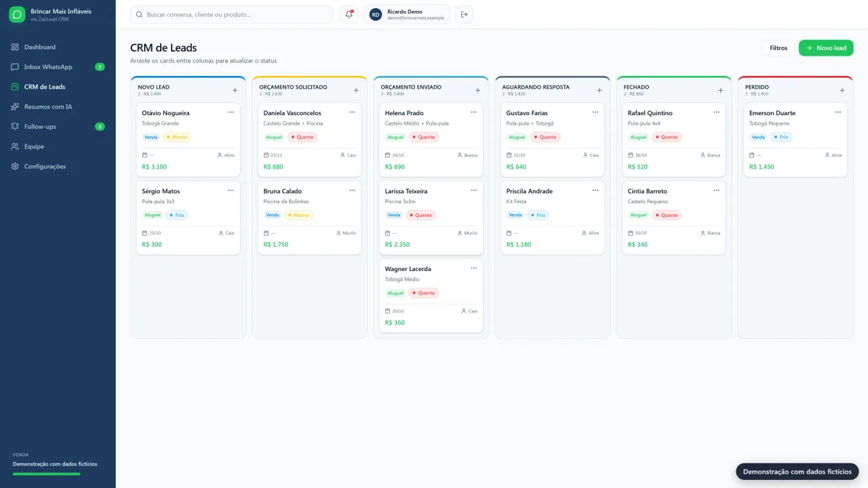This screenshot has width=868, height=488.
Task: Click Aluguel tag on Gustavo Farias card
Action: (517, 137)
